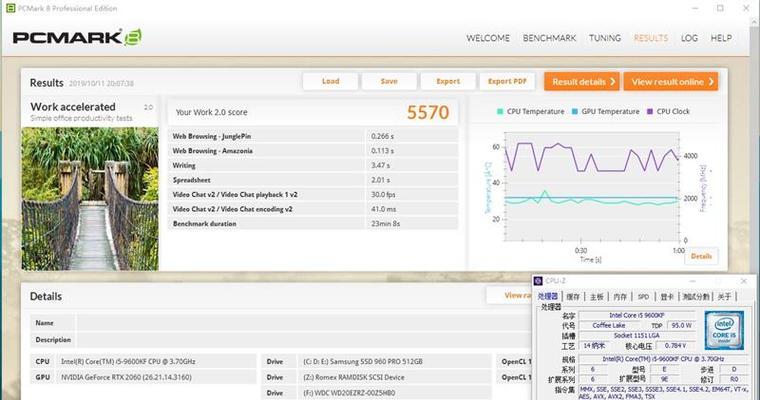The image size is (760, 400).
Task: Click the arrow on Result details button
Action: (613, 81)
